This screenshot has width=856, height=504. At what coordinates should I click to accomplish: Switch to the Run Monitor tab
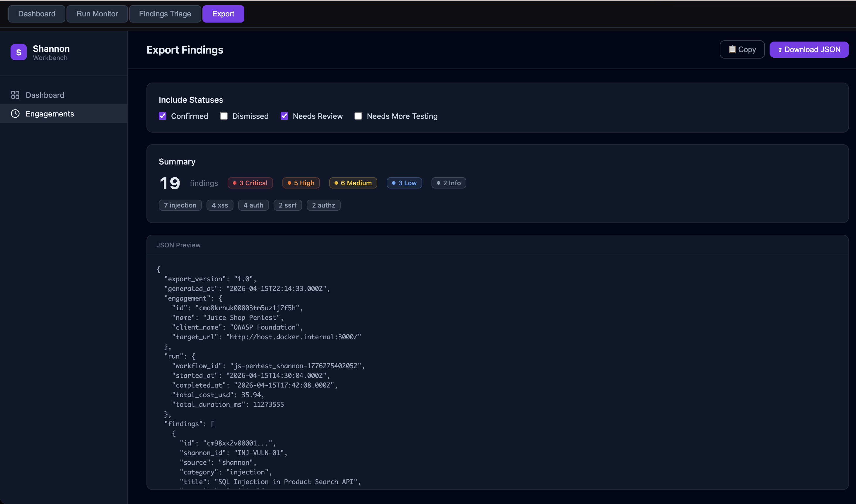coord(97,14)
